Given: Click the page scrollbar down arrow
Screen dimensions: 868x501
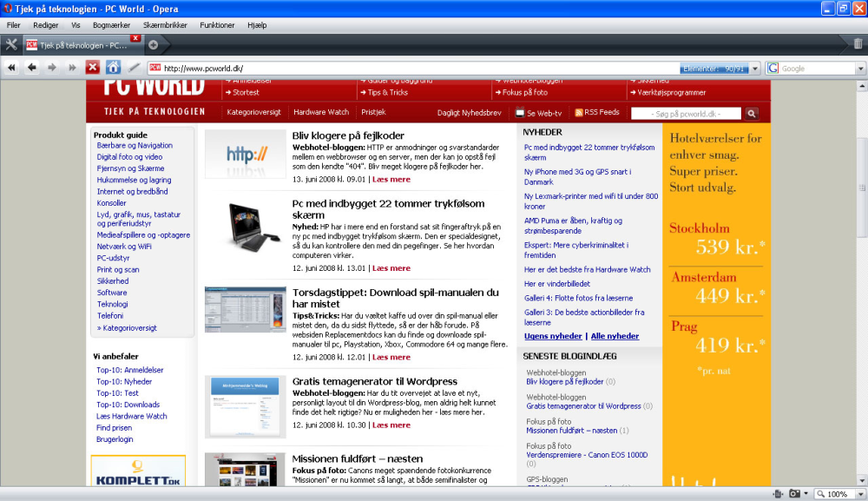Looking at the screenshot, I should pos(862,480).
